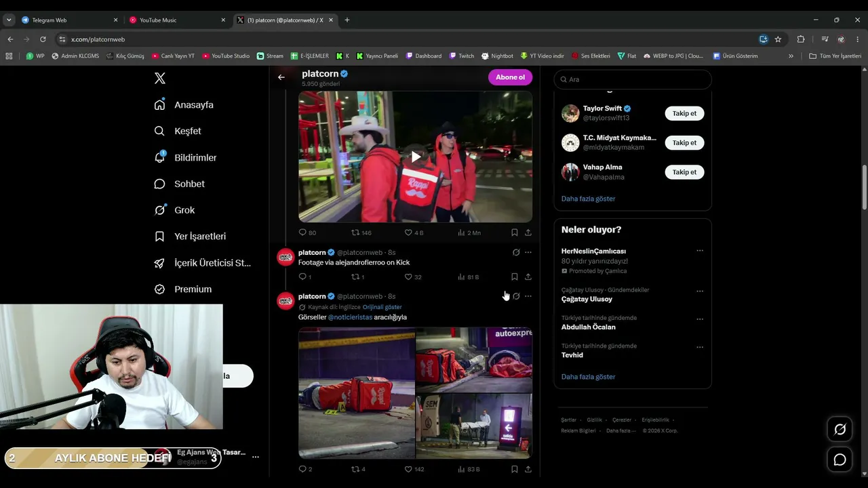This screenshot has width=868, height=488.
Task: Click the Abone ol button
Action: coord(510,77)
